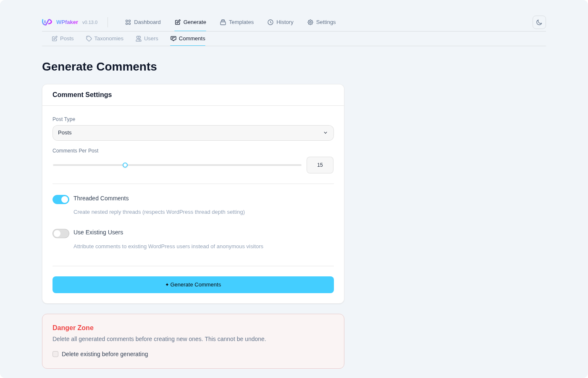
Task: Select the Dashboard grid icon
Action: [128, 22]
